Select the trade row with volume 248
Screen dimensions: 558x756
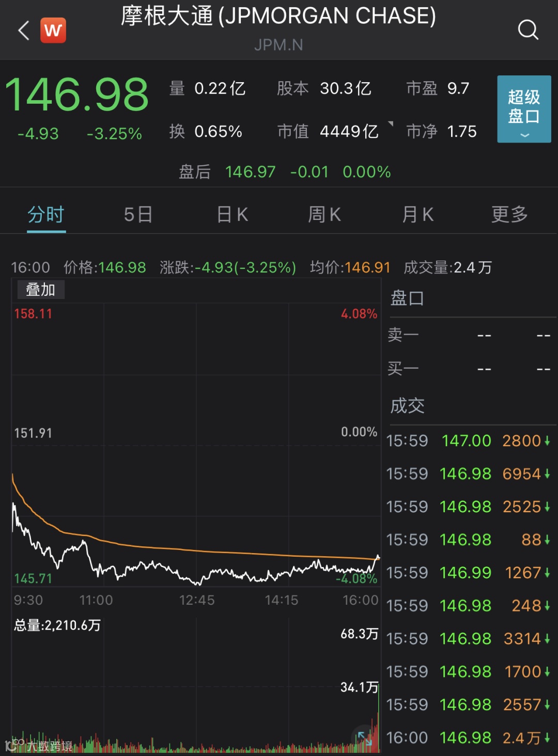point(469,606)
